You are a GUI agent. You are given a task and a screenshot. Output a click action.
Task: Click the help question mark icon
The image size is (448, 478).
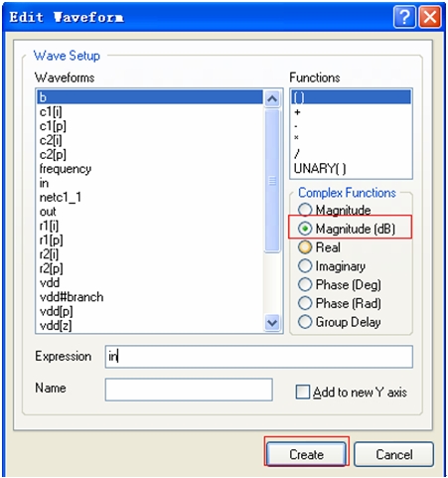click(x=404, y=17)
